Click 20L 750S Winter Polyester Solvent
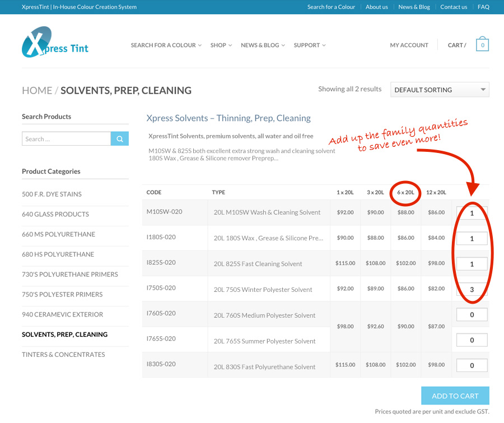 [263, 290]
